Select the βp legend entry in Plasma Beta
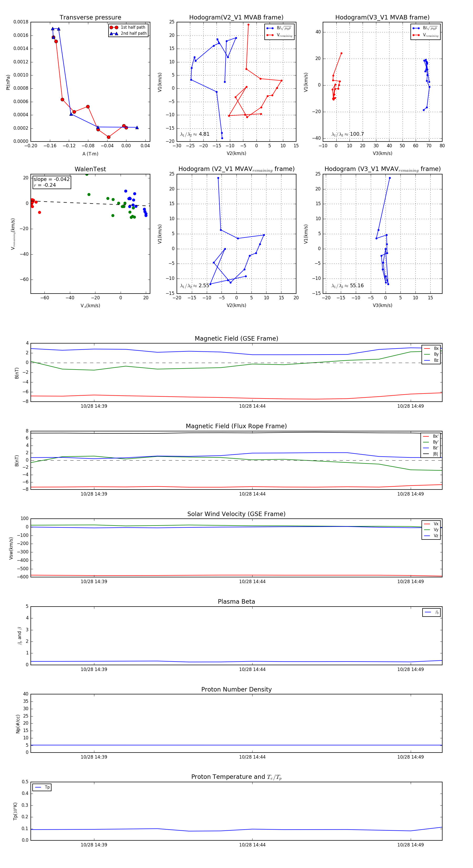 [x=431, y=612]
